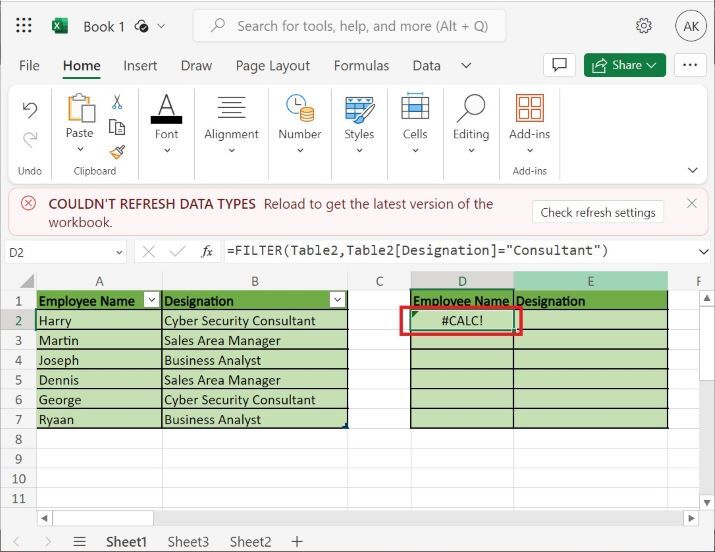Click the insert function fx icon
Screen dimensions: 715x552
pyautogui.click(x=207, y=252)
